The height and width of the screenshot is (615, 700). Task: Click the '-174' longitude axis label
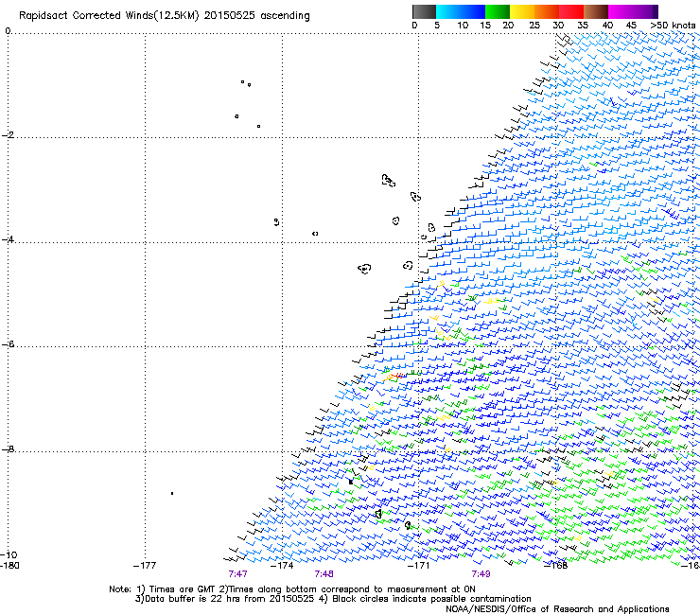282,566
